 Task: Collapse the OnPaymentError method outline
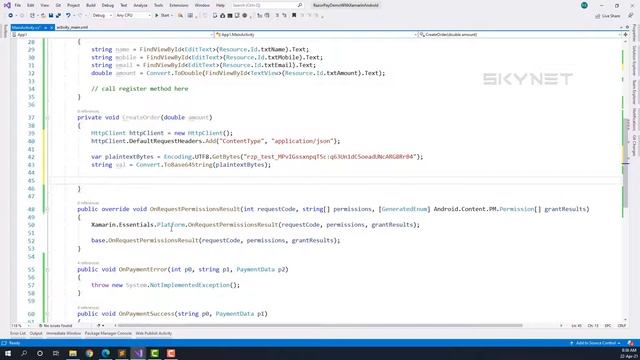[x=47, y=269]
